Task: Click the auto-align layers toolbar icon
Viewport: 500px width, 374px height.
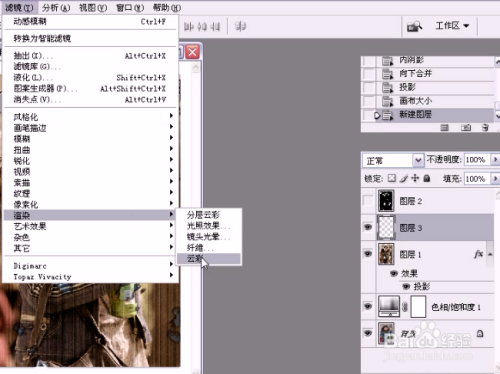Action: coord(240,26)
